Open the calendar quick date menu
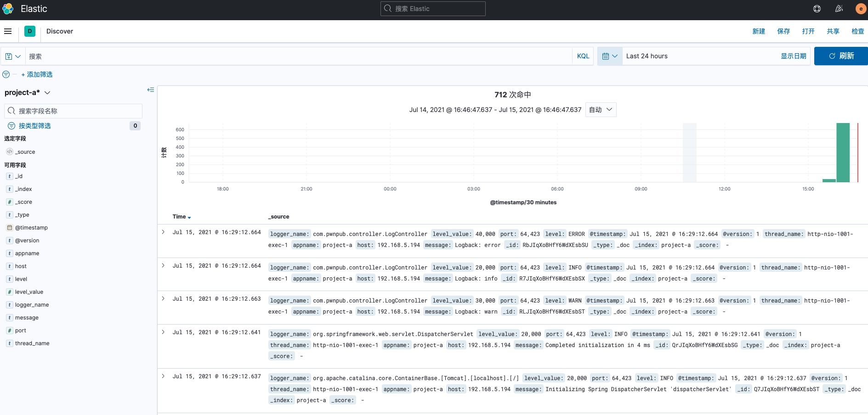Viewport: 868px width, 415px height. point(610,56)
